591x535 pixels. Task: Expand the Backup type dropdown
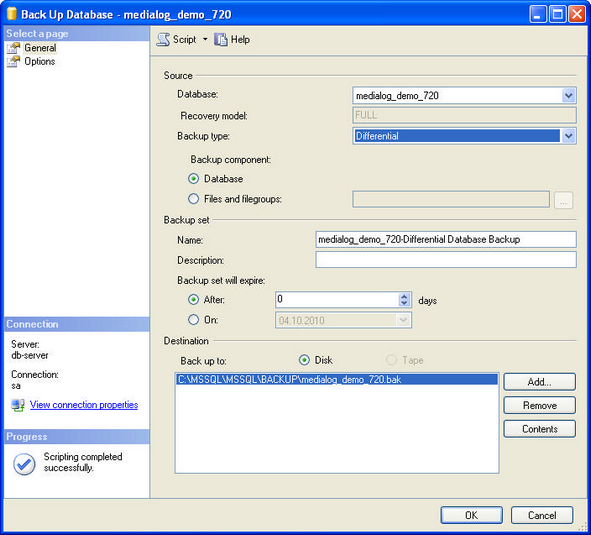[x=568, y=136]
